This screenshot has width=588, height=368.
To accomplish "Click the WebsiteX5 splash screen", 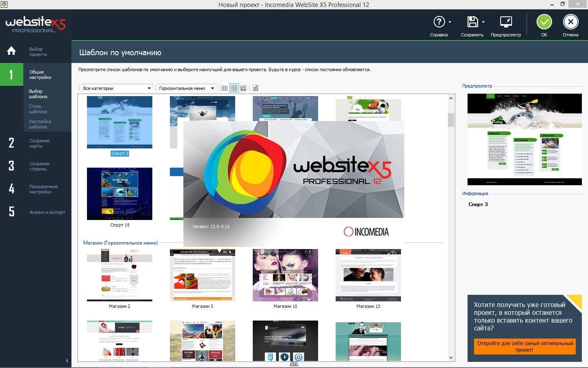I will (x=294, y=184).
